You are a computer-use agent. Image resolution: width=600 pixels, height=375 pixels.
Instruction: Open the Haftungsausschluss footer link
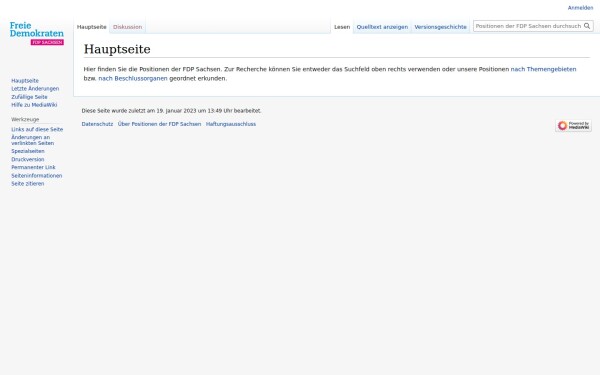pos(231,124)
